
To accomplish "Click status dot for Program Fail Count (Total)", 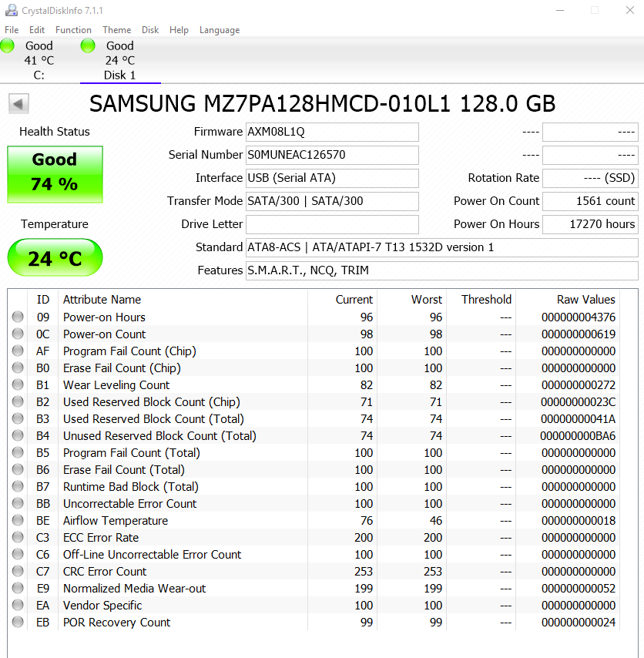I will [x=18, y=452].
